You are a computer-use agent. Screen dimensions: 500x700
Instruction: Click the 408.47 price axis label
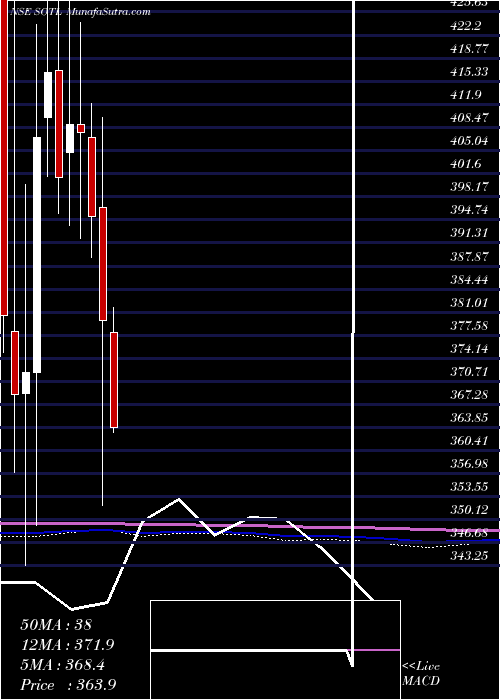point(469,118)
